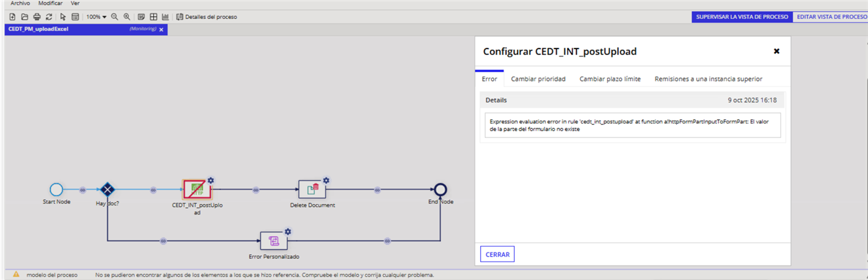The image size is (868, 280).
Task: Click the CERRAR button
Action: click(x=497, y=254)
